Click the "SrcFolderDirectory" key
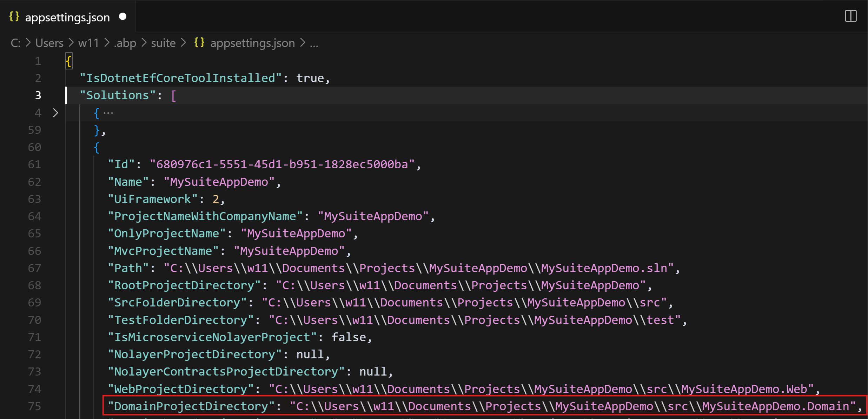The width and height of the screenshot is (868, 419). point(177,303)
